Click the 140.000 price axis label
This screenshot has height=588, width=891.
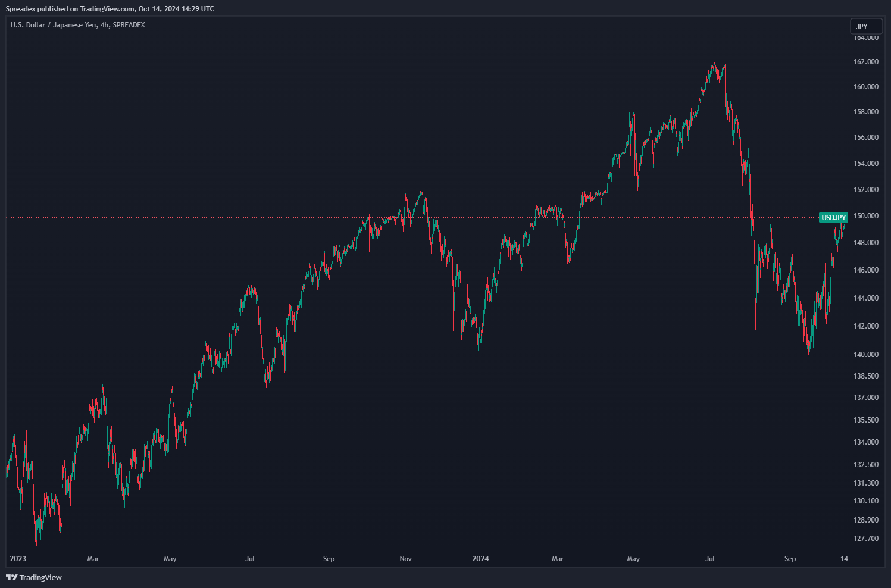pos(866,355)
